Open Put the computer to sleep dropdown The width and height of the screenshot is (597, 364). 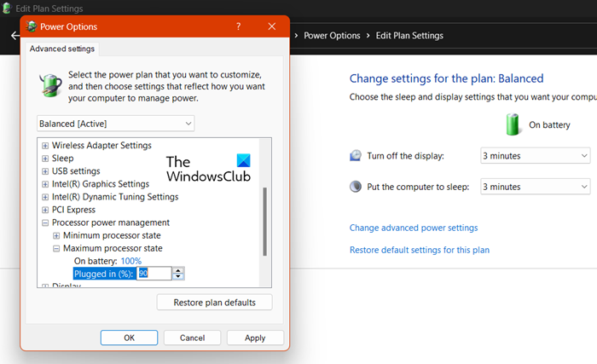click(x=534, y=187)
